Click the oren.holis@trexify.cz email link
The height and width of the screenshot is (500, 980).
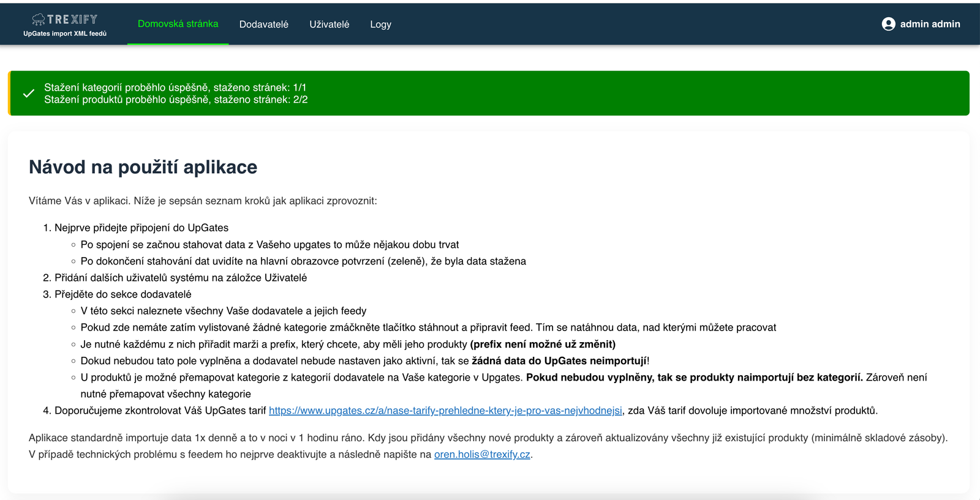[x=482, y=455]
